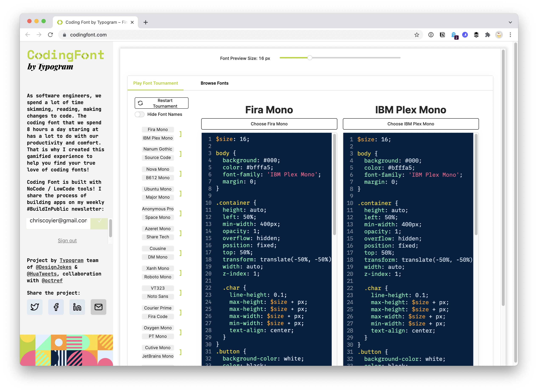Choose Fira Mono button
The height and width of the screenshot is (392, 538).
click(269, 124)
